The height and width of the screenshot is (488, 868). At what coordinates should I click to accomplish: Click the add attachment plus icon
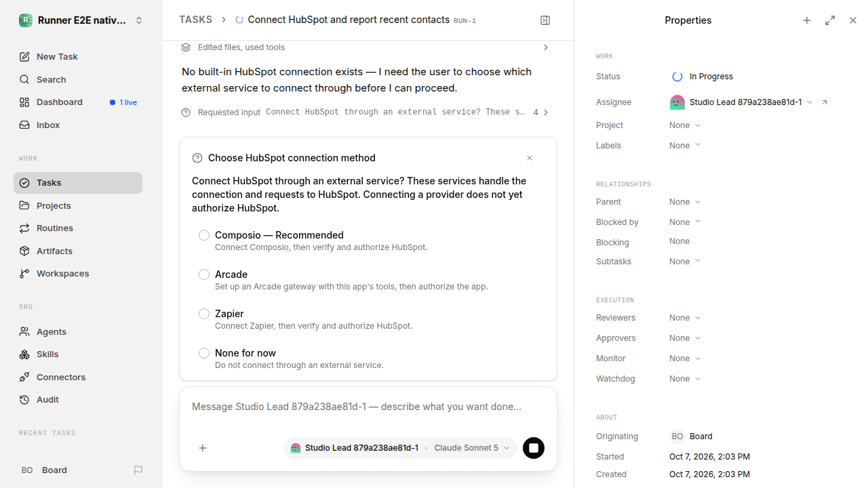coord(203,448)
